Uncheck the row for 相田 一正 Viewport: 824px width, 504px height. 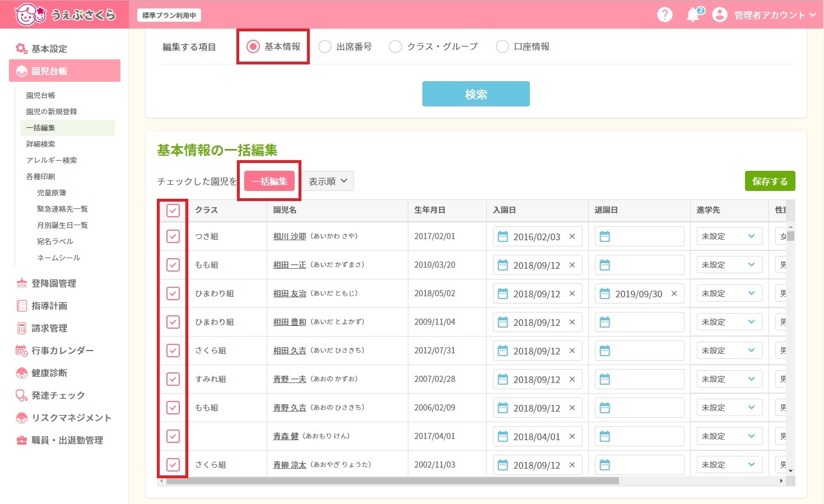tap(173, 265)
